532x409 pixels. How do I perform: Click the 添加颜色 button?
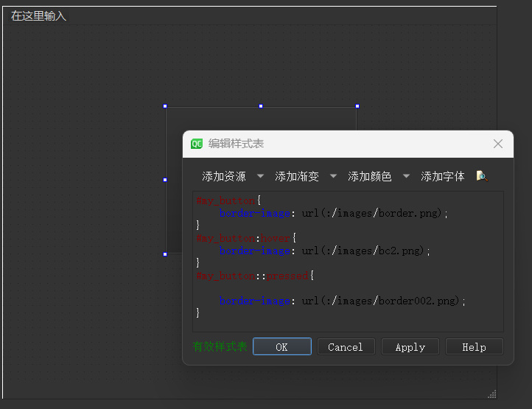(369, 177)
